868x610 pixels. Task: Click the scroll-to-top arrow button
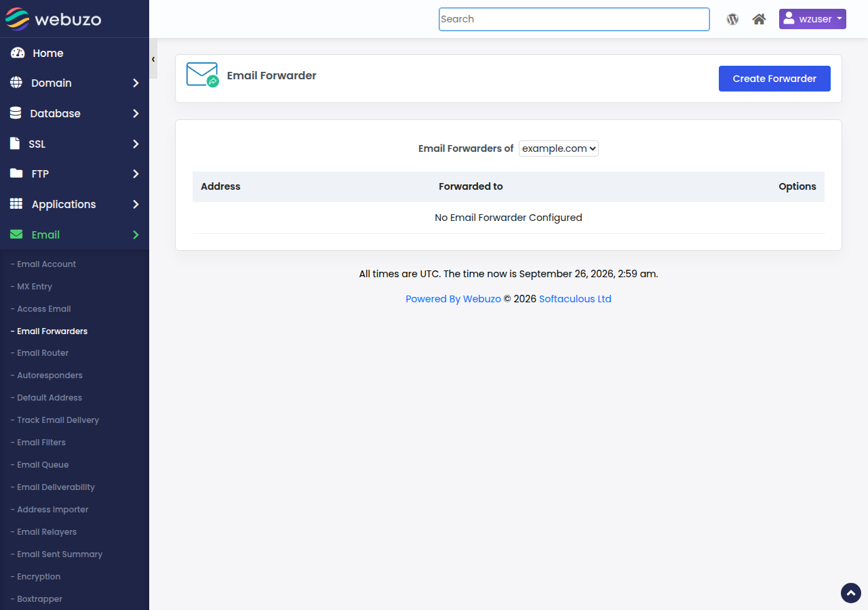[x=851, y=593]
